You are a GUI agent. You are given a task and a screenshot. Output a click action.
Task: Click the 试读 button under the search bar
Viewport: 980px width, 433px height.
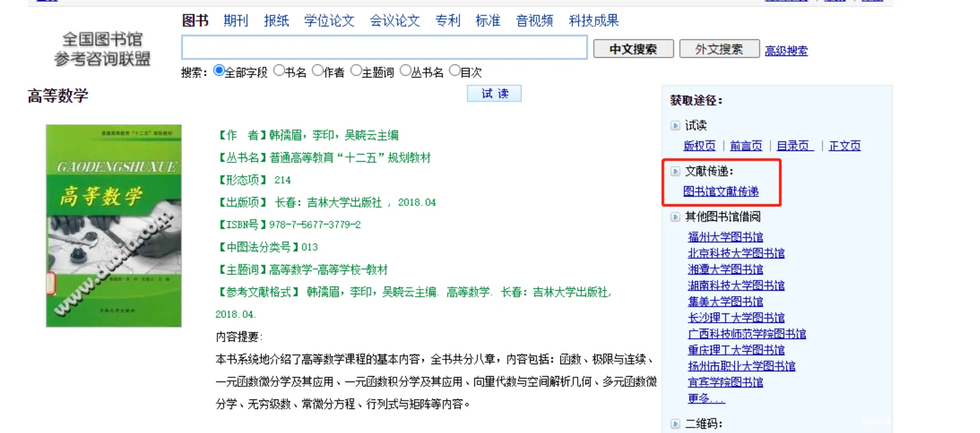click(494, 94)
